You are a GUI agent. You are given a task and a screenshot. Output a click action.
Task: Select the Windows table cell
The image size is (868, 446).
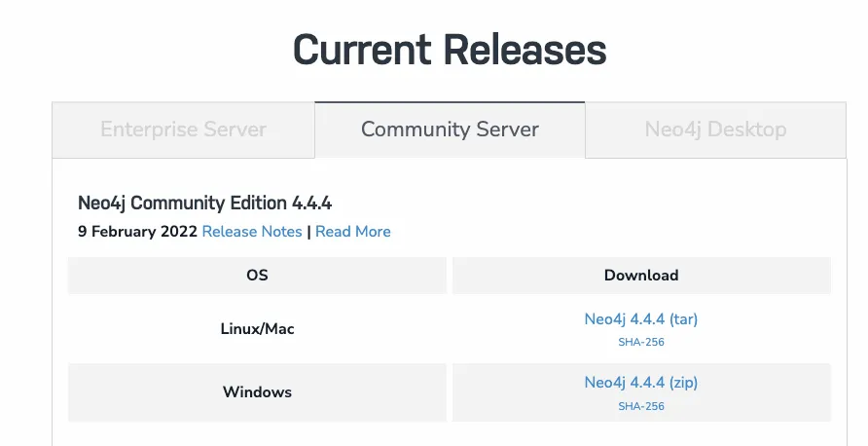point(257,392)
